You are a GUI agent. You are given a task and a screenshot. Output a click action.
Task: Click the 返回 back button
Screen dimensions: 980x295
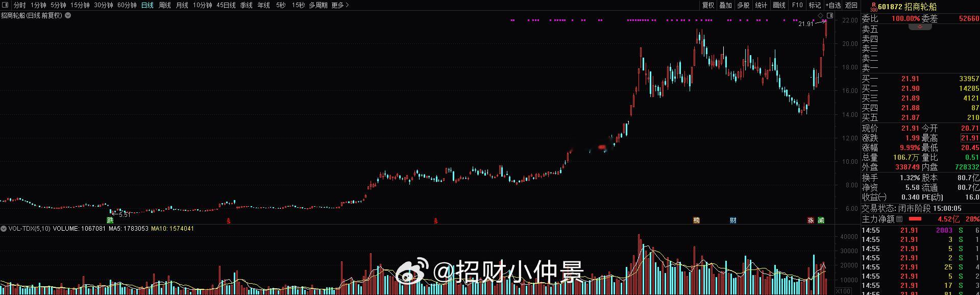[851, 5]
